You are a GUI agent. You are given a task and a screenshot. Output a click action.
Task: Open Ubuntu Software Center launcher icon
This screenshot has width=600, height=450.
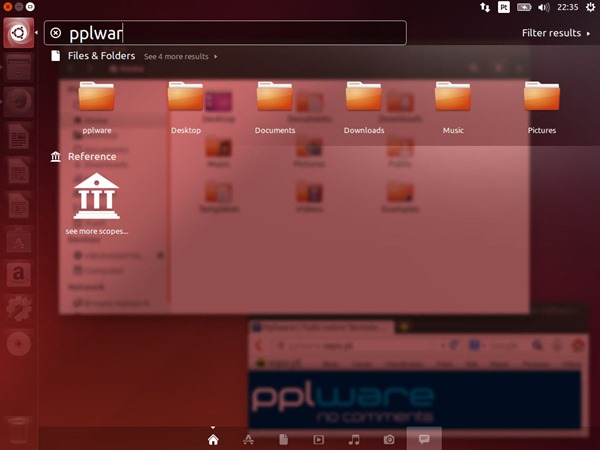pyautogui.click(x=19, y=240)
